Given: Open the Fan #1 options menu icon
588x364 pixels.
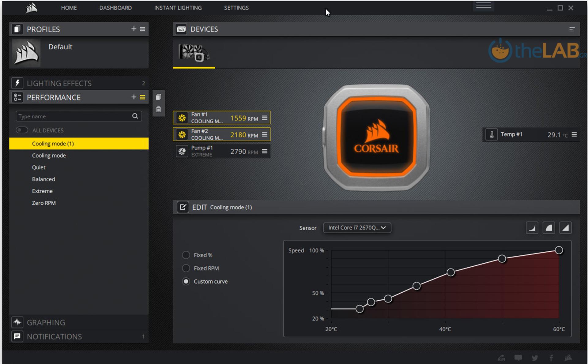Looking at the screenshot, I should [265, 118].
